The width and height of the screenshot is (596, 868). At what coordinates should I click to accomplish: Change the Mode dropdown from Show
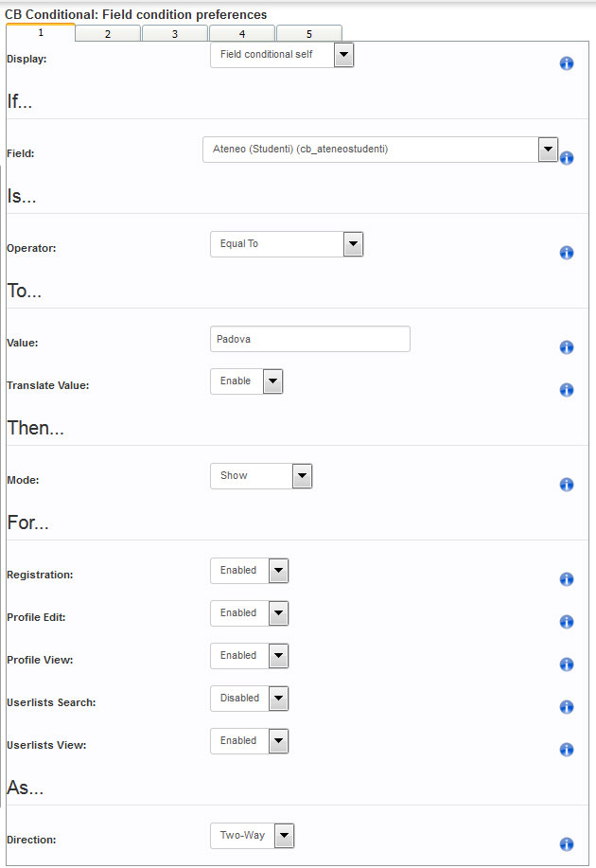pos(261,476)
